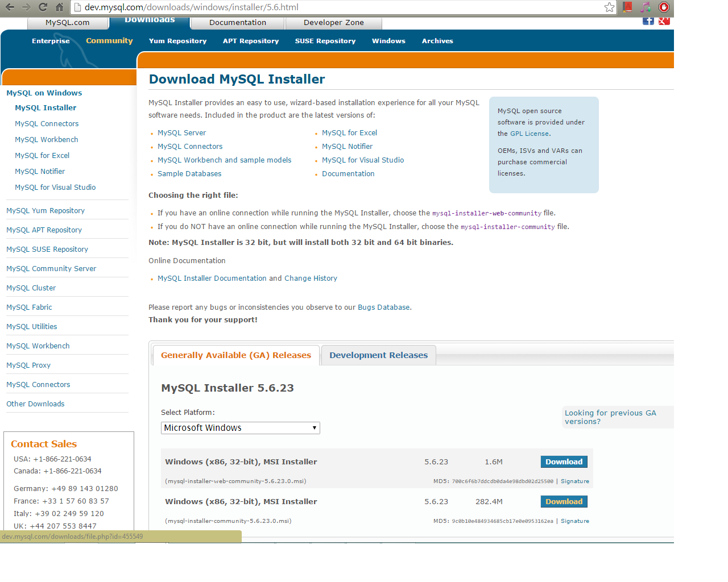
Task: Download the 1.6M web installer
Action: 564,462
